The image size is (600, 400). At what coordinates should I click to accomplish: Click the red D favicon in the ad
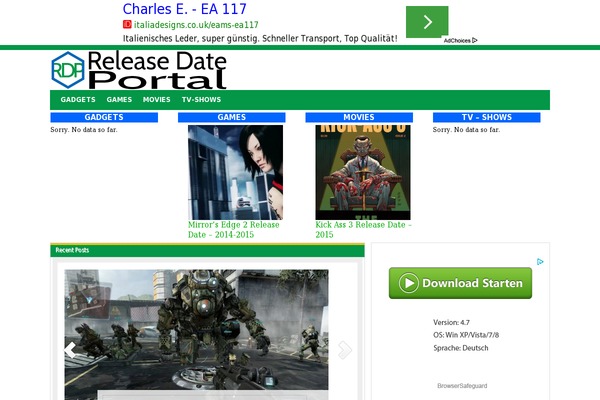127,24
